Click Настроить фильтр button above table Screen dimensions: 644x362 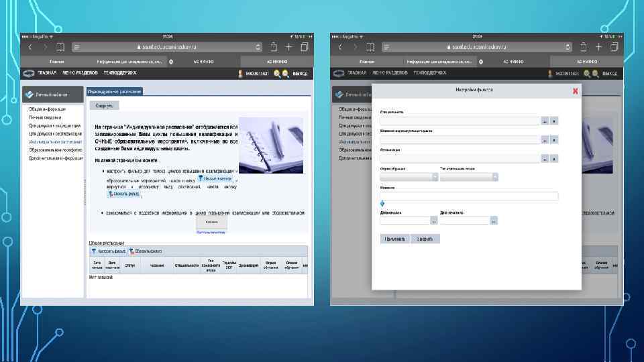coord(109,251)
